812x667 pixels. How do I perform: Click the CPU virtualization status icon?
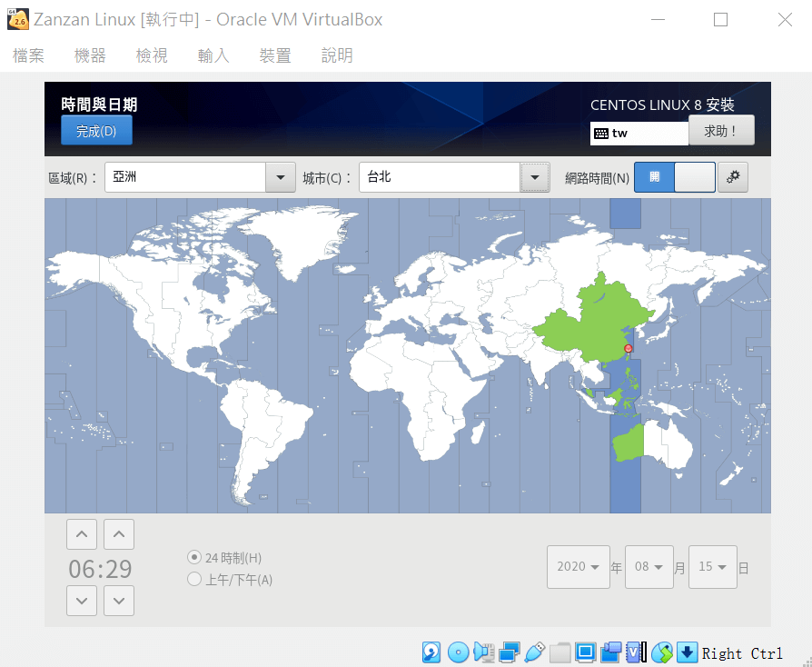[x=637, y=652]
